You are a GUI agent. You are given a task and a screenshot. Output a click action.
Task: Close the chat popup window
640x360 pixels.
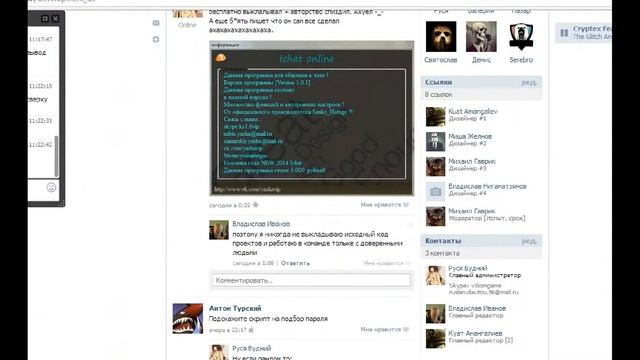pos(56,19)
